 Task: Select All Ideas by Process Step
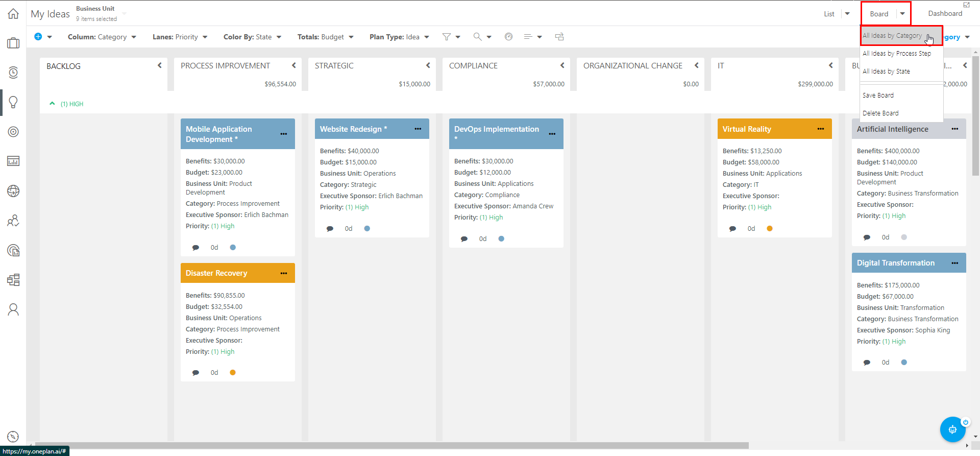(x=896, y=54)
